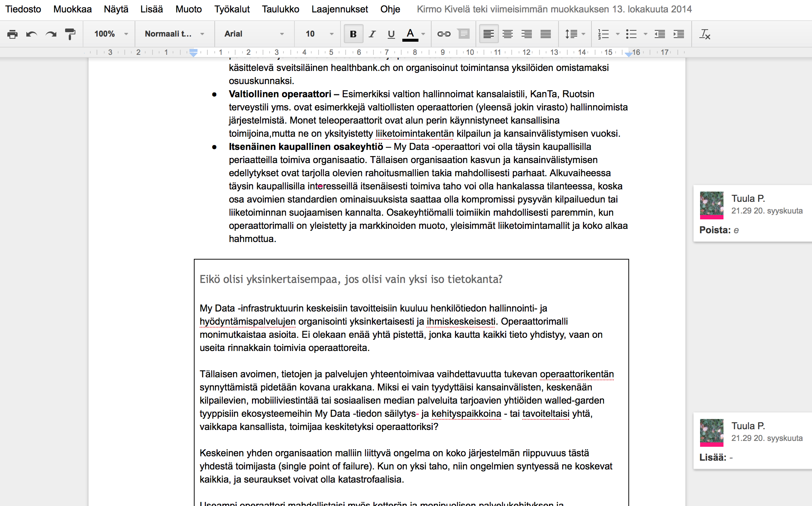
Task: Redo the last action
Action: (51, 34)
